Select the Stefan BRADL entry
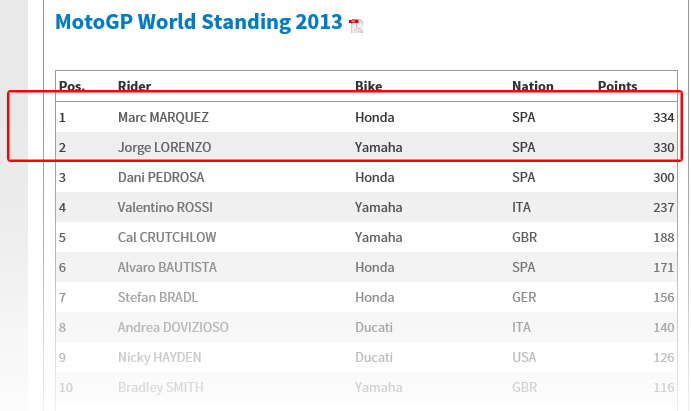The image size is (691, 411). click(x=158, y=297)
